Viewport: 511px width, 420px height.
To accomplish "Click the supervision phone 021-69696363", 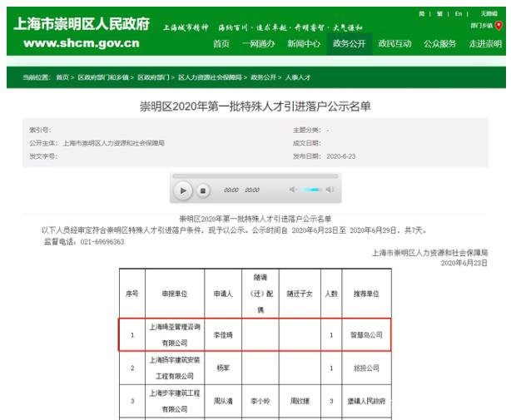I will tap(102, 242).
